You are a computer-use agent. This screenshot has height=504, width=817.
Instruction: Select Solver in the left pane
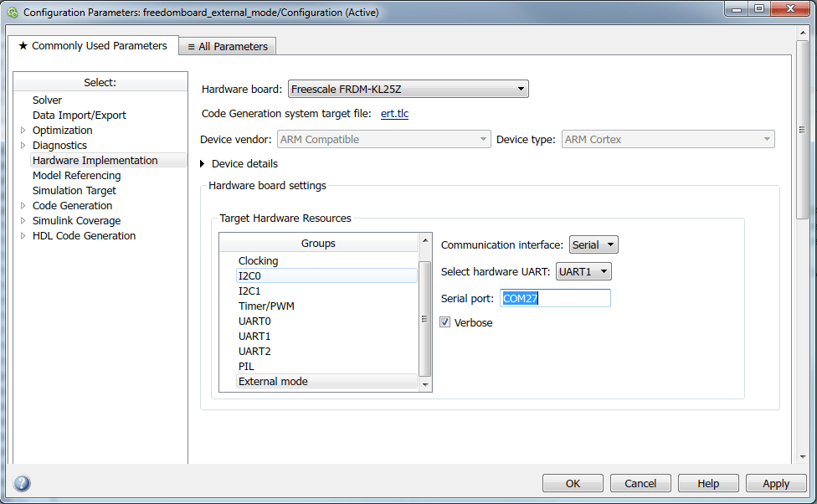point(47,100)
